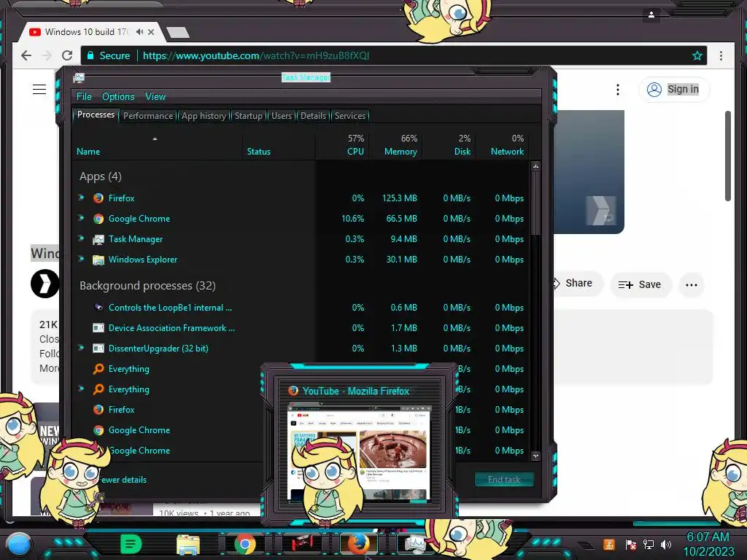This screenshot has height=560, width=747.
Task: Open the clock showing 6:07 AM
Action: 708,544
